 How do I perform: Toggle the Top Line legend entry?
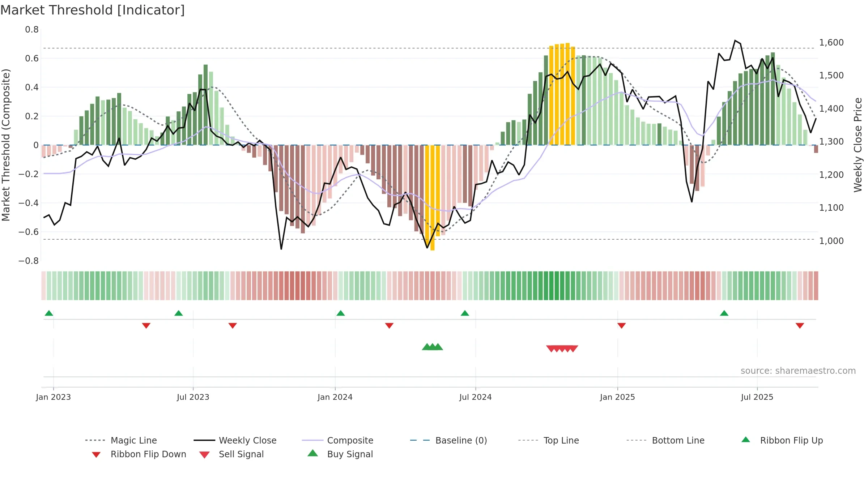coord(549,440)
